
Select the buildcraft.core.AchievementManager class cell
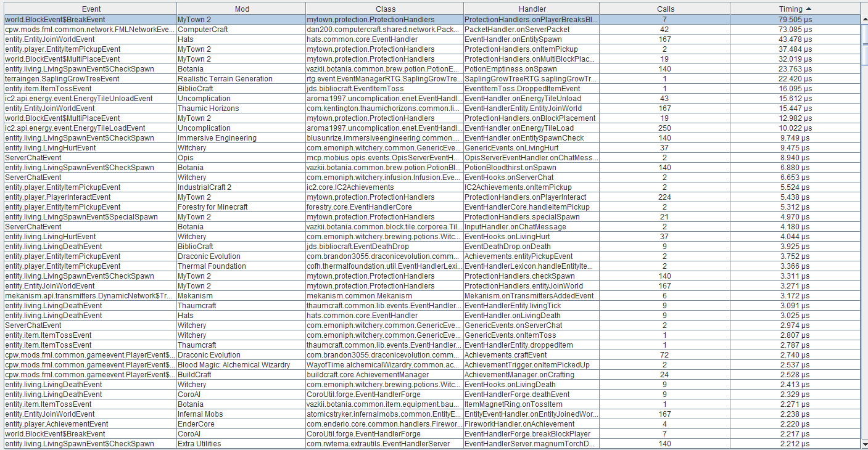(x=384, y=375)
